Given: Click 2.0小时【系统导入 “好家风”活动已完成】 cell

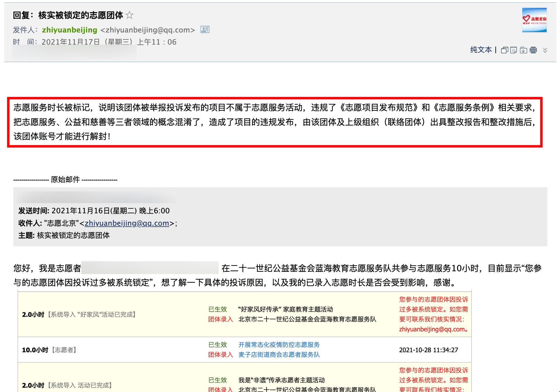Looking at the screenshot, I should click(79, 314).
